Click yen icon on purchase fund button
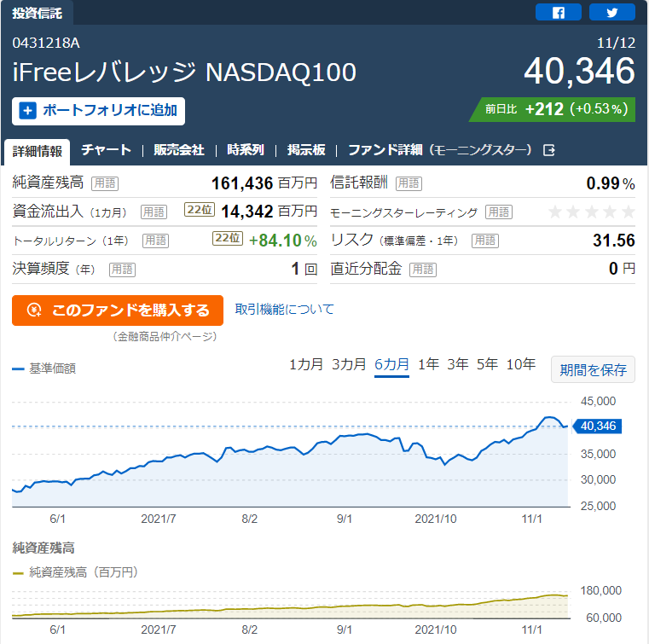Viewport: 649px width, 644px height. 34,310
